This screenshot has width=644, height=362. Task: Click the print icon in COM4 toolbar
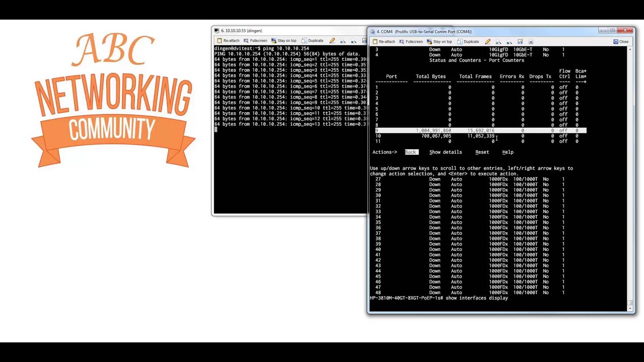click(x=531, y=42)
